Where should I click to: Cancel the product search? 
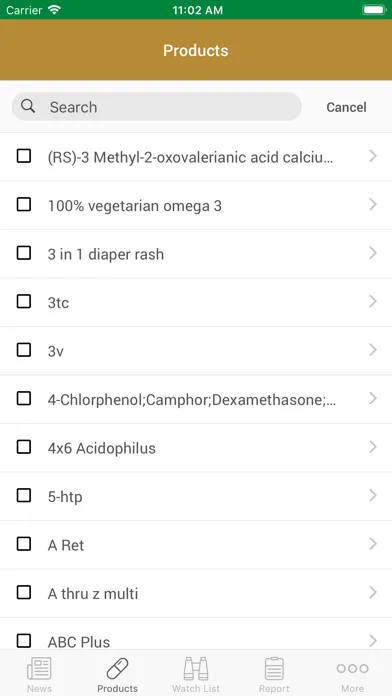coord(346,107)
